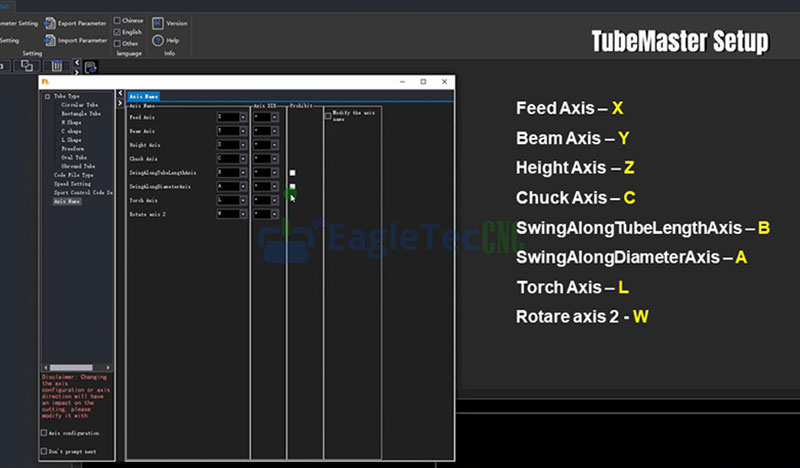
Task: Click Export Parameter label
Action: [82, 23]
